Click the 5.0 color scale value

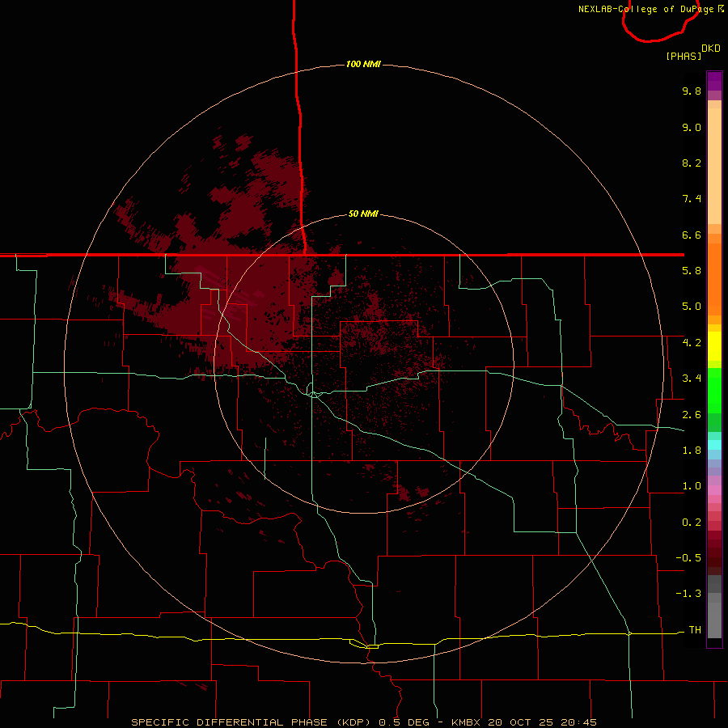[692, 307]
